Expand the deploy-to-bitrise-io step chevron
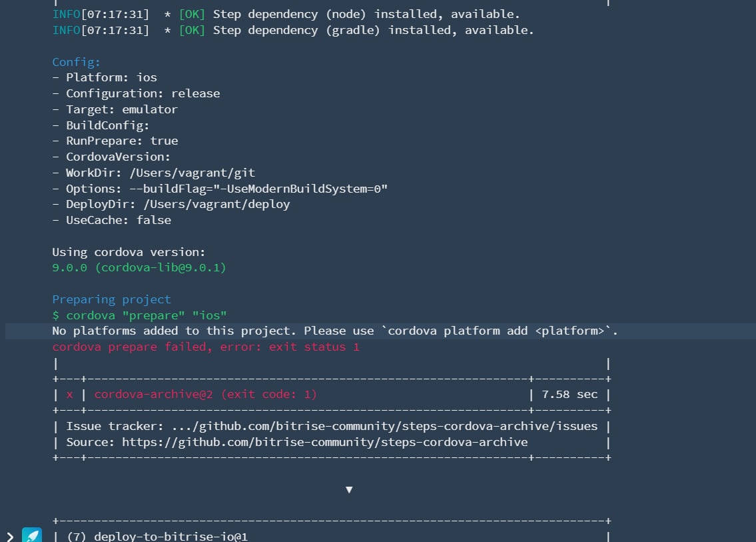 click(9, 536)
